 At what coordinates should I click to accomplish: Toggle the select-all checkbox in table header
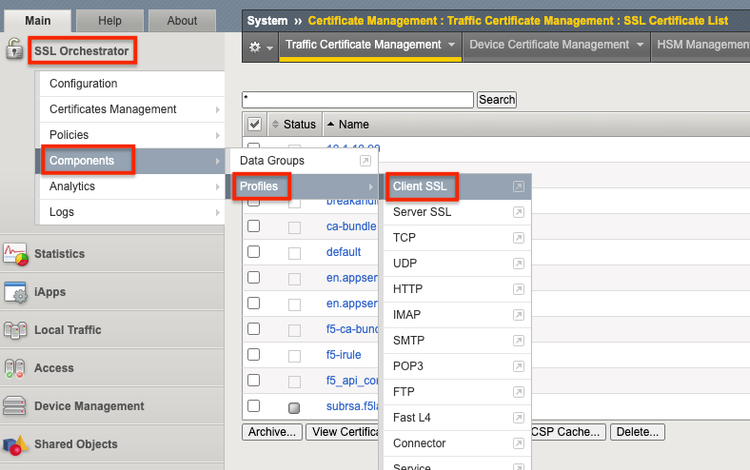click(254, 124)
